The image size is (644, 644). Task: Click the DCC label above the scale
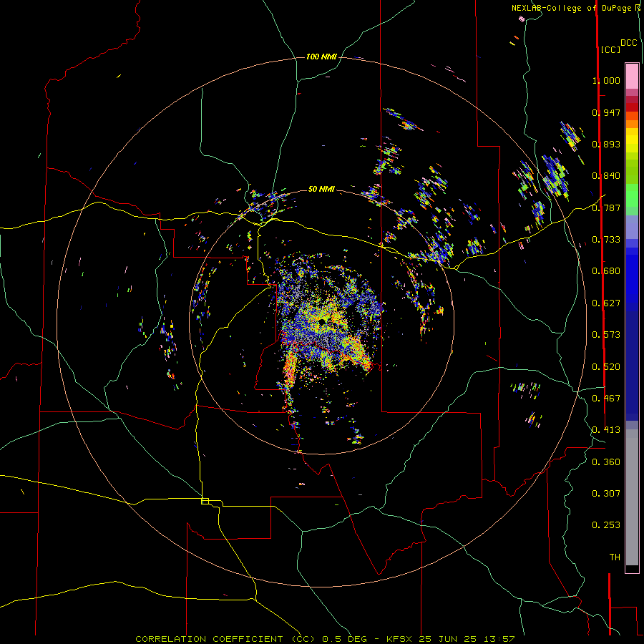629,43
